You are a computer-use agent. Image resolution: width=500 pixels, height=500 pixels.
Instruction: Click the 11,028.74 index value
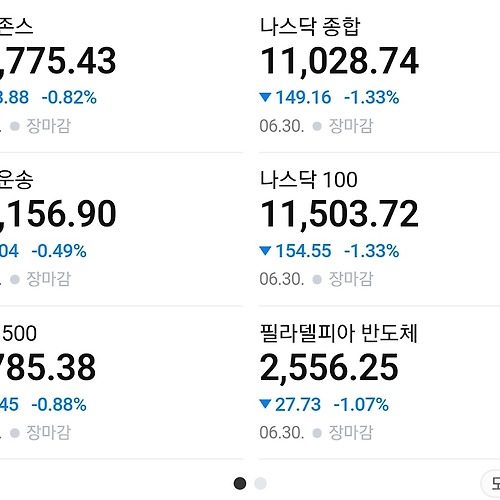click(x=339, y=61)
